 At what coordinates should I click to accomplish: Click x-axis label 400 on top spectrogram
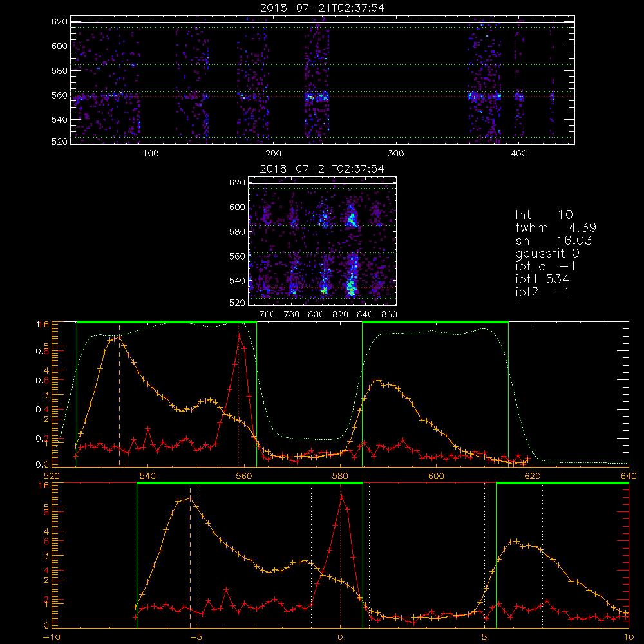(x=518, y=154)
